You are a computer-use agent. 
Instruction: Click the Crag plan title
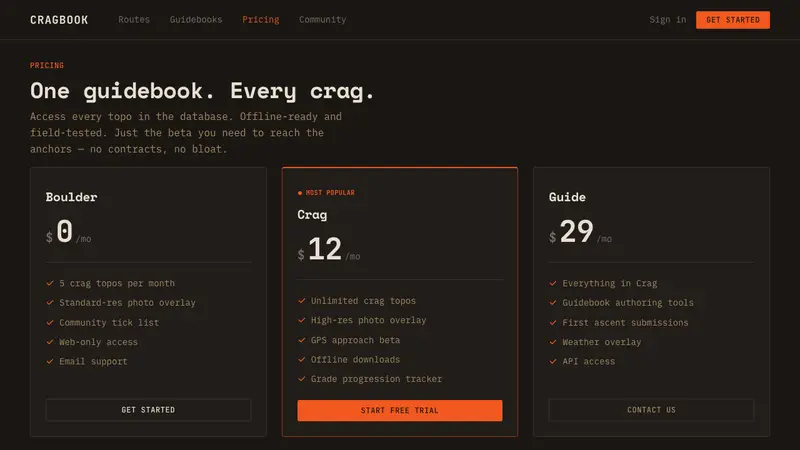coord(312,215)
